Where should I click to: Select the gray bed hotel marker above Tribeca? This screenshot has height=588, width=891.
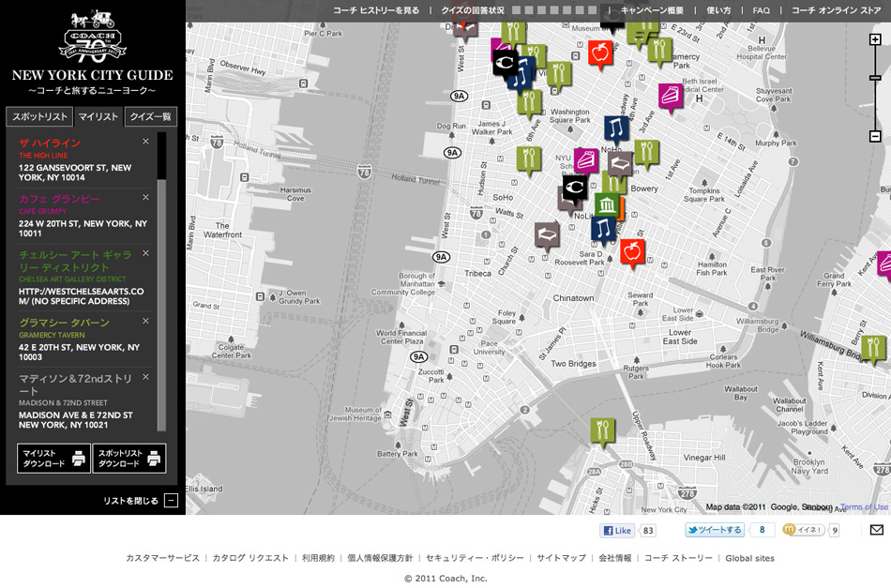547,236
